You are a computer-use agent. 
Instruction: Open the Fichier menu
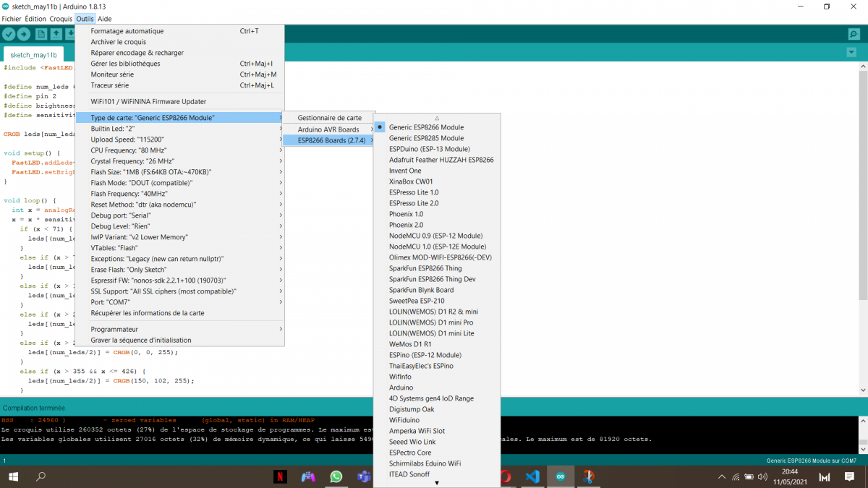click(x=12, y=18)
